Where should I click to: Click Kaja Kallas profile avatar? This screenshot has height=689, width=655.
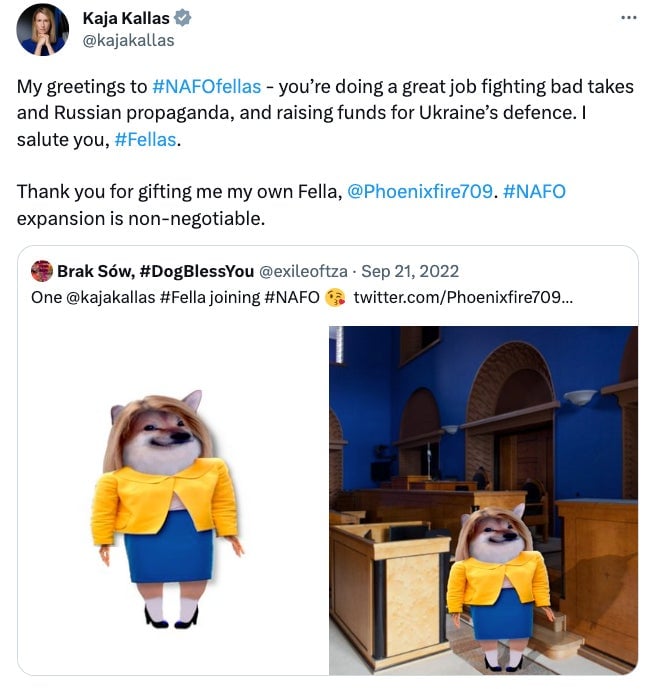43,29
